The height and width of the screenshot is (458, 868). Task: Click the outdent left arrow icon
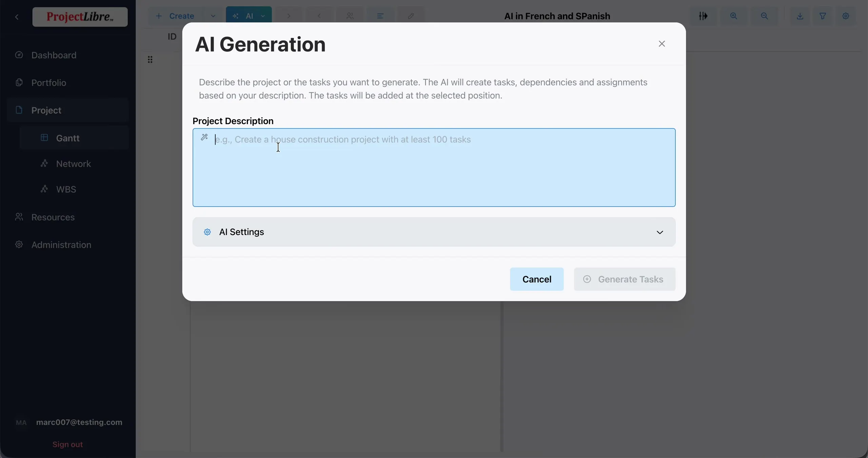[x=319, y=16]
